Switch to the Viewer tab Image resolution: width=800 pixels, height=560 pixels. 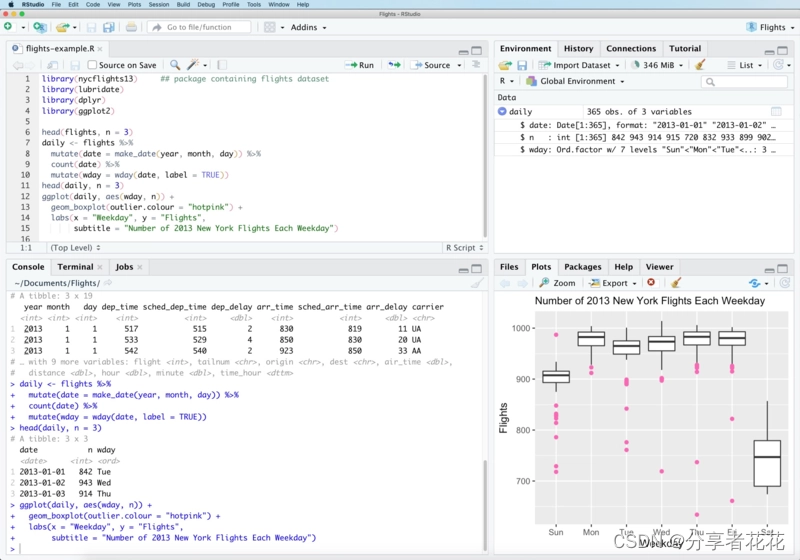click(x=659, y=267)
